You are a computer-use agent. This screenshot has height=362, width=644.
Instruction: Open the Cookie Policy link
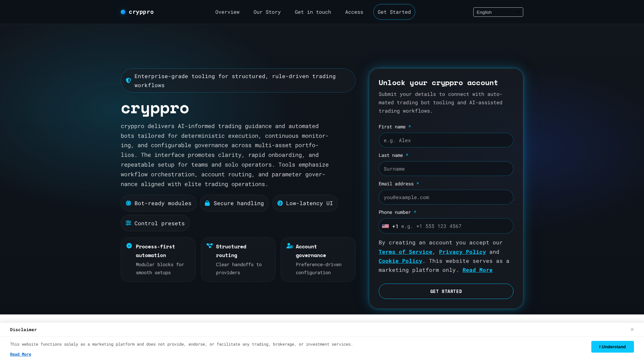[400, 261]
